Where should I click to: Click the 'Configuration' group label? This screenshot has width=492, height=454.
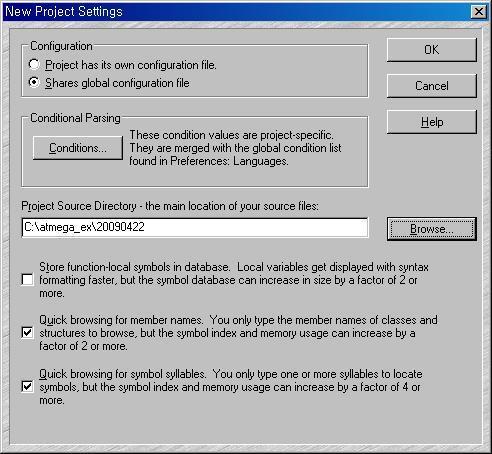pos(61,46)
